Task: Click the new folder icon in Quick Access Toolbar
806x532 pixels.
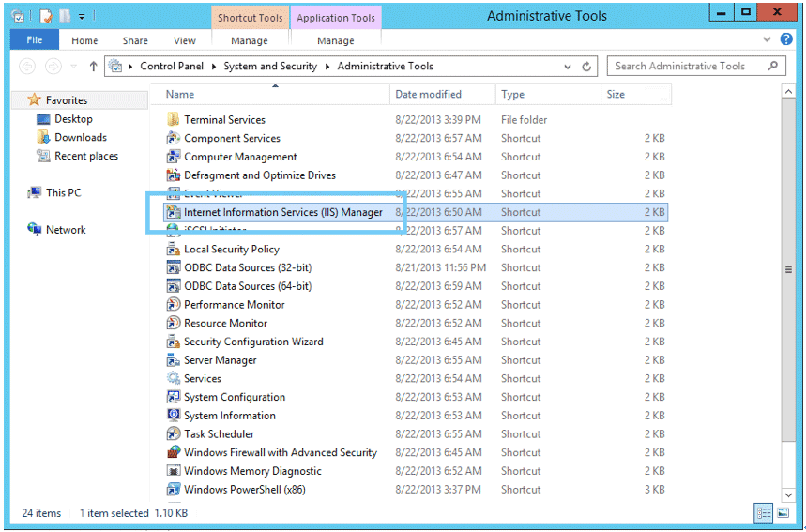Action: coord(65,16)
